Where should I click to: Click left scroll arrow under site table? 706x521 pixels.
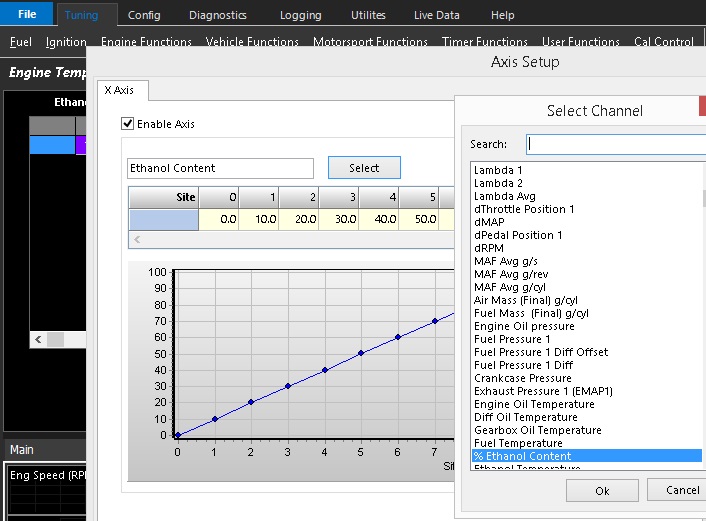click(x=137, y=240)
